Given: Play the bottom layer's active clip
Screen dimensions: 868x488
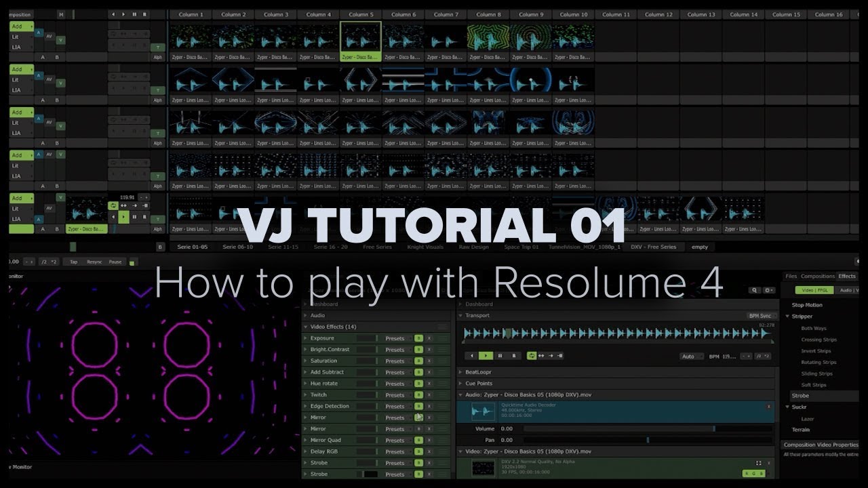Looking at the screenshot, I should pos(124,217).
